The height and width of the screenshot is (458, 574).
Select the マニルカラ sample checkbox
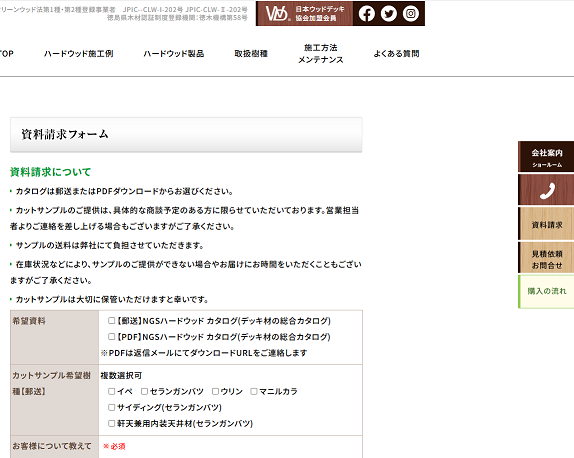pos(254,391)
